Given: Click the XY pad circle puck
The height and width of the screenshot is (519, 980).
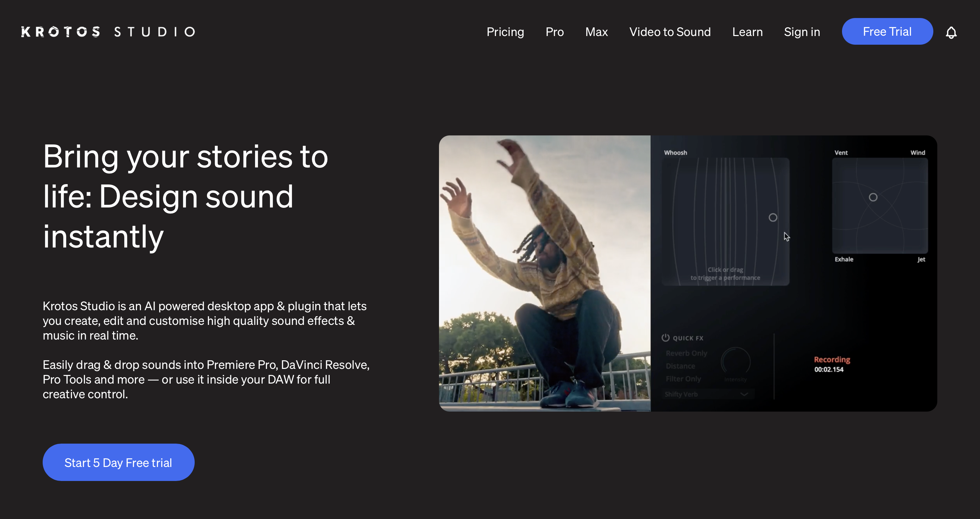Looking at the screenshot, I should tap(873, 197).
